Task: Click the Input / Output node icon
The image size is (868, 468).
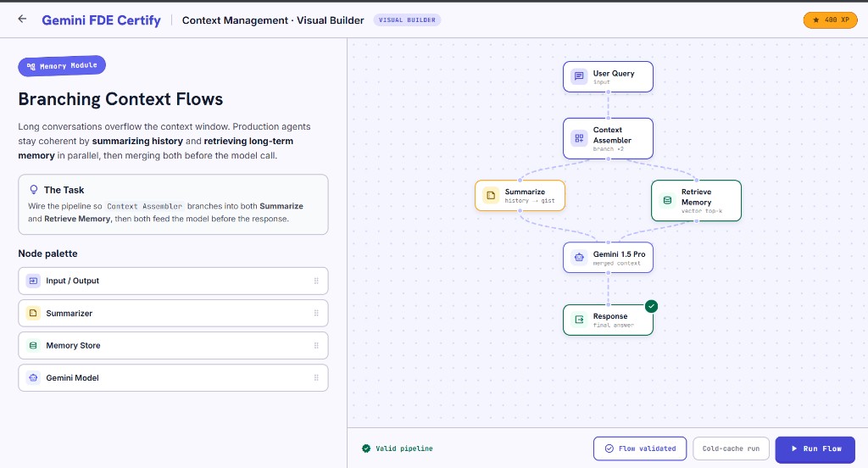Action: [x=33, y=281]
